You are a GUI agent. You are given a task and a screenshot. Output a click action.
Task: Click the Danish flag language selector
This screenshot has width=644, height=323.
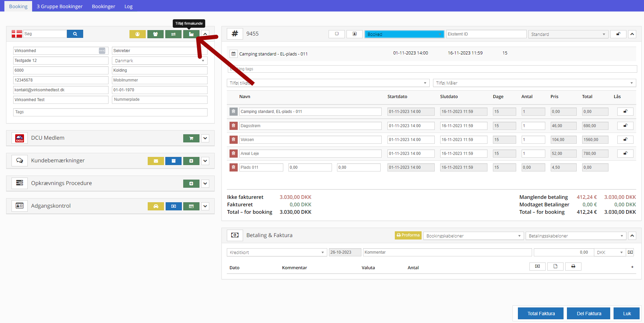pos(17,34)
